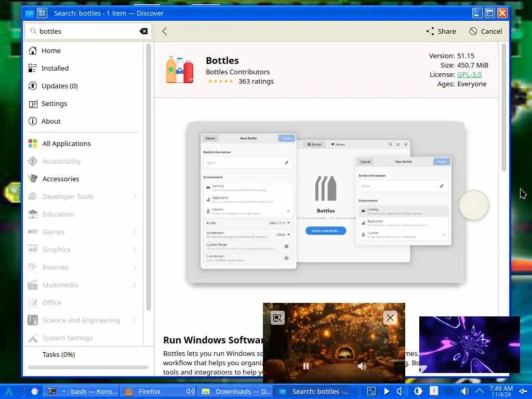This screenshot has width=532, height=399.
Task: Open the application launcher menu
Action: (x=9, y=392)
